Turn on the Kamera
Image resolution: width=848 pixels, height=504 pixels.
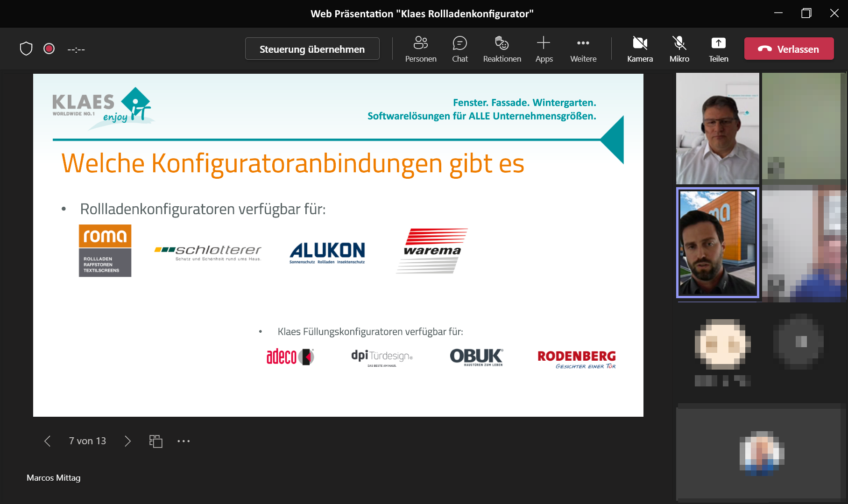640,49
